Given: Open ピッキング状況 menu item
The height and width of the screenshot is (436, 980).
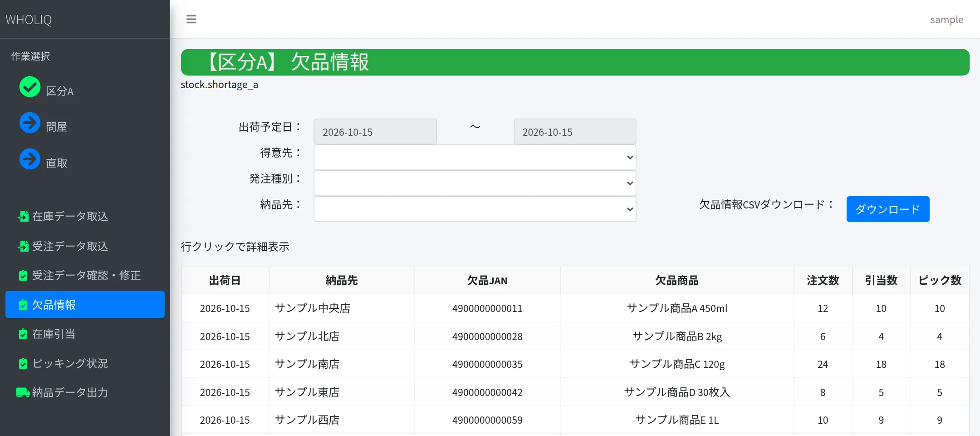Looking at the screenshot, I should pyautogui.click(x=85, y=363).
